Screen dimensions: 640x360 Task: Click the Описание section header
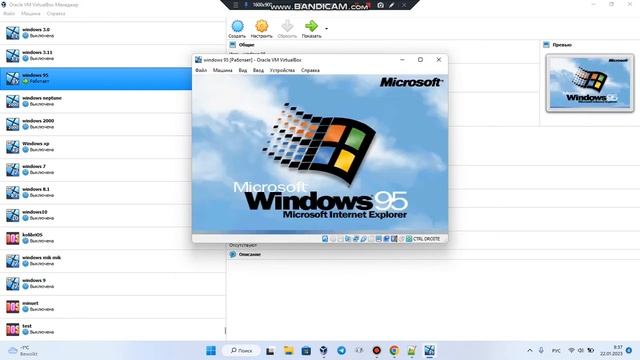click(x=250, y=254)
